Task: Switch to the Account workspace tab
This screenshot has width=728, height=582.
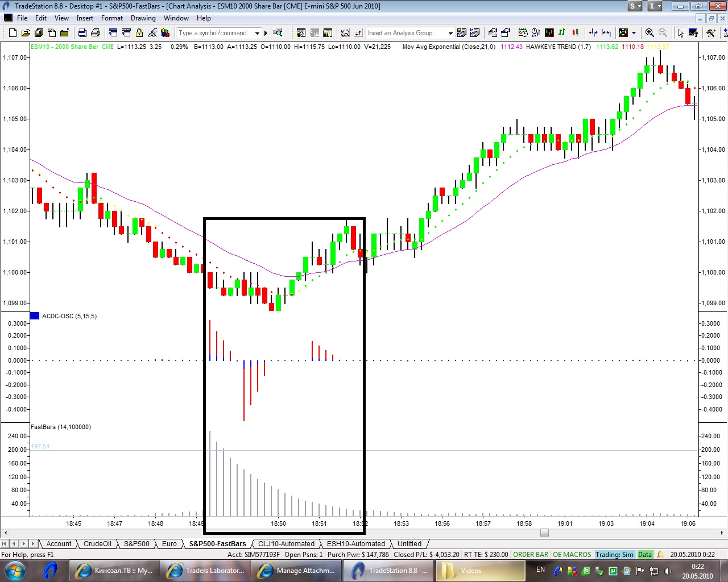Action: [59, 544]
